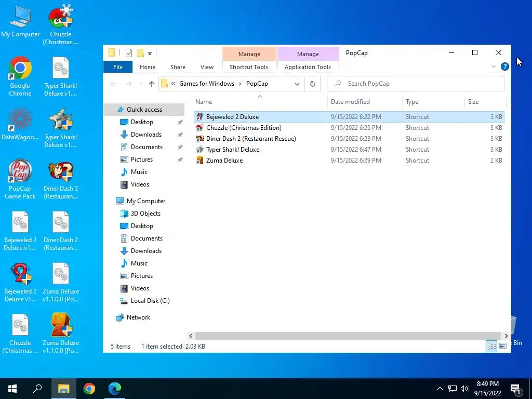Click File Explorer icon on taskbar

coord(63,389)
